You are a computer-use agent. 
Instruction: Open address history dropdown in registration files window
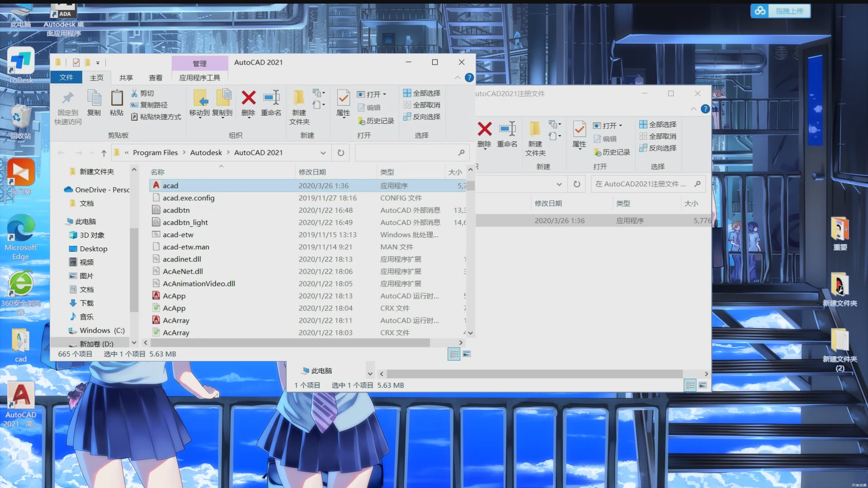559,184
